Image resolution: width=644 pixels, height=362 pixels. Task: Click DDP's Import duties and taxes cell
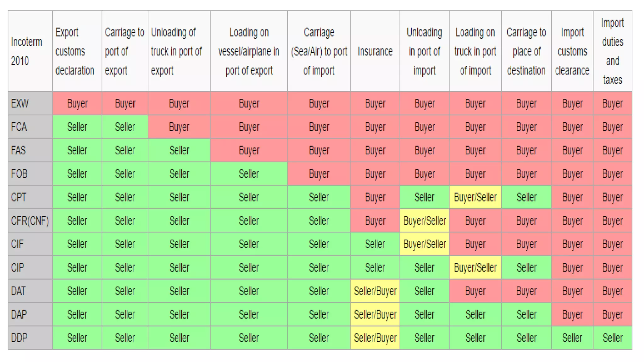coord(612,338)
